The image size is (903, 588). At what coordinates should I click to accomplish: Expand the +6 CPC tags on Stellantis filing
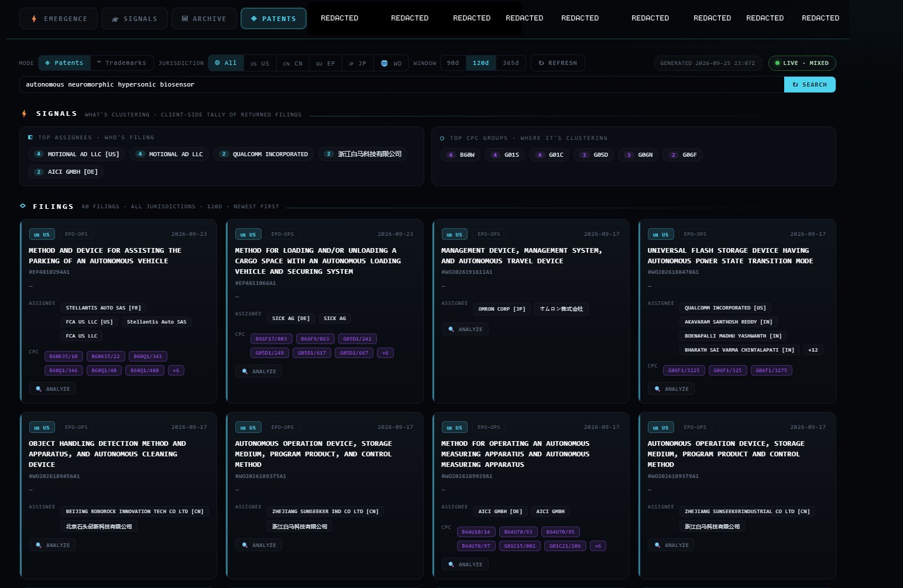(x=176, y=370)
